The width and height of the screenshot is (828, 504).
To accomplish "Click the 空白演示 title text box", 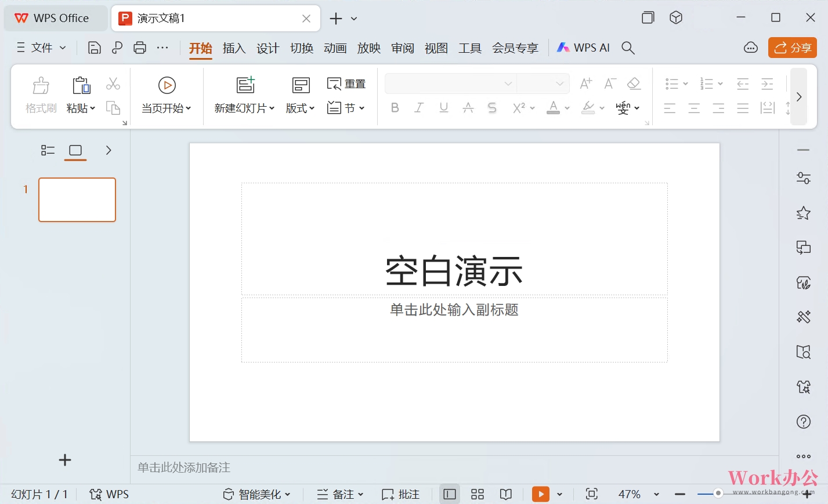I will point(454,239).
